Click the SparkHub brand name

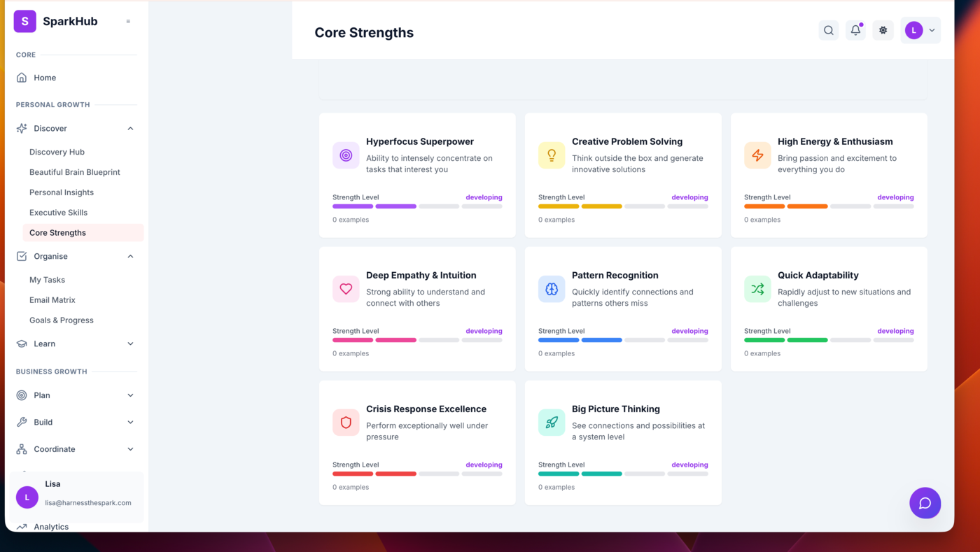tap(70, 21)
